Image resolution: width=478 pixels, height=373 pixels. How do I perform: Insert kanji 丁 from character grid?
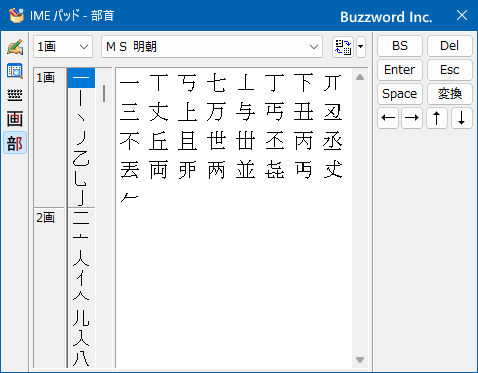[x=274, y=83]
